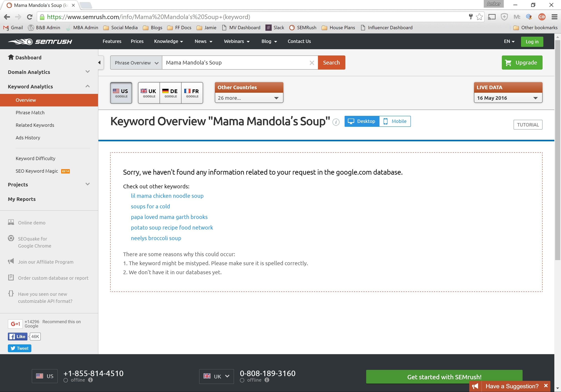Click the cast icon in the browser toolbar

(x=492, y=17)
